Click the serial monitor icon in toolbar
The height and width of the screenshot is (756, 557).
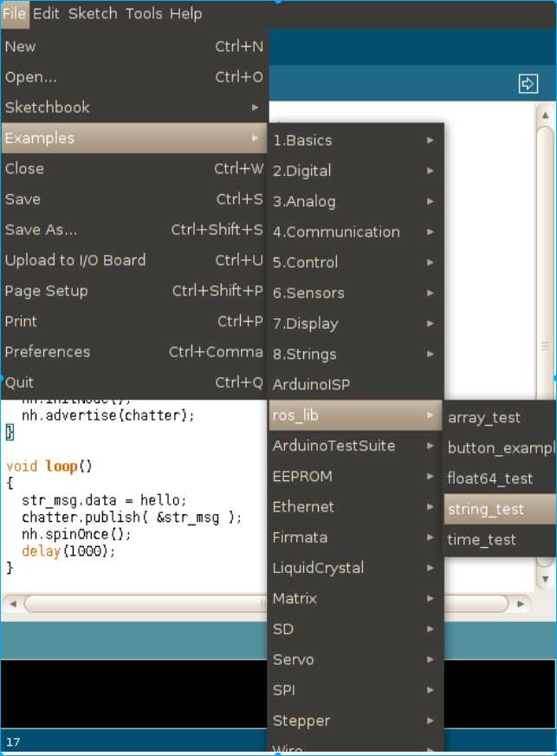tap(528, 83)
